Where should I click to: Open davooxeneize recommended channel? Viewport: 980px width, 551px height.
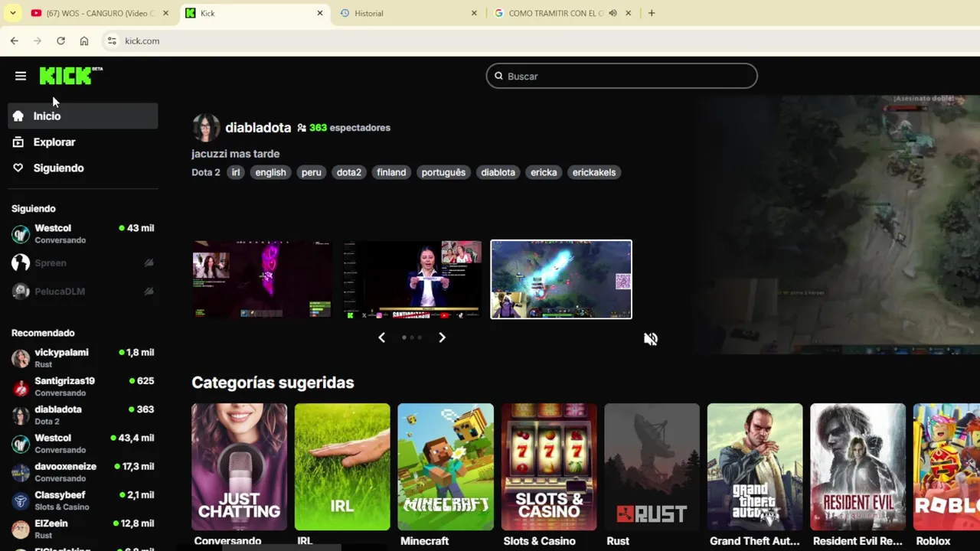[x=83, y=471]
